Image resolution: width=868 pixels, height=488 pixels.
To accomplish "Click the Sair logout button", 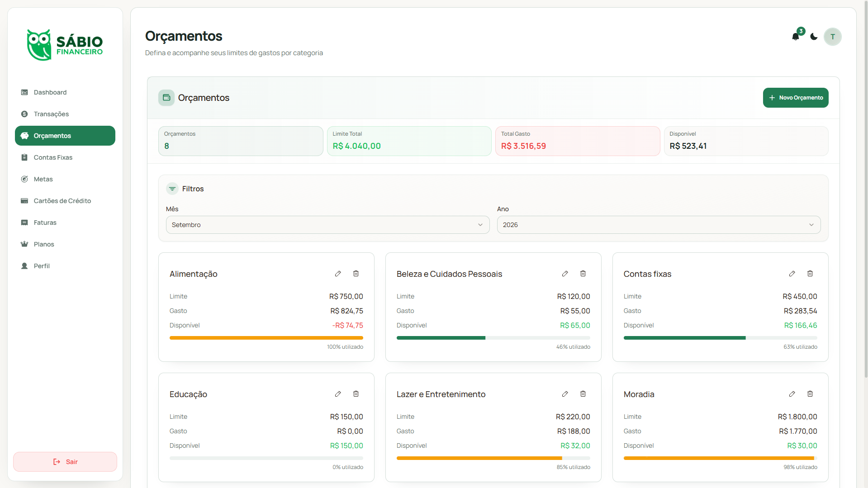I will 65,462.
